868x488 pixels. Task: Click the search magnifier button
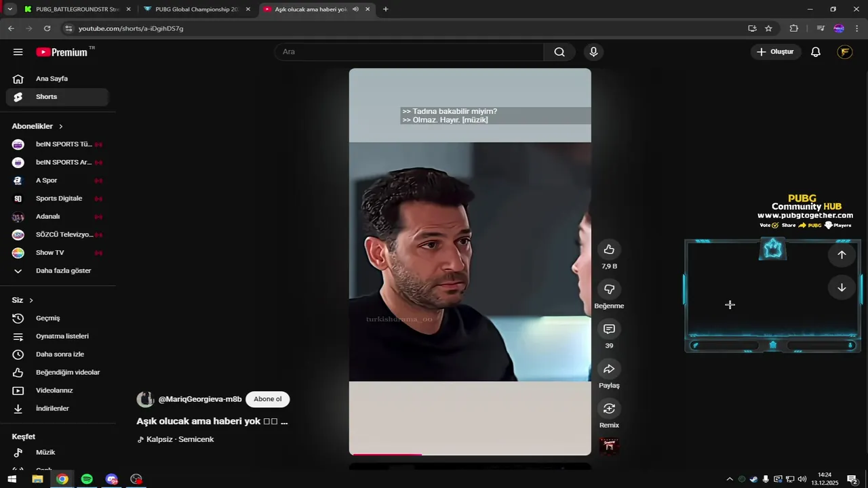[x=559, y=52]
